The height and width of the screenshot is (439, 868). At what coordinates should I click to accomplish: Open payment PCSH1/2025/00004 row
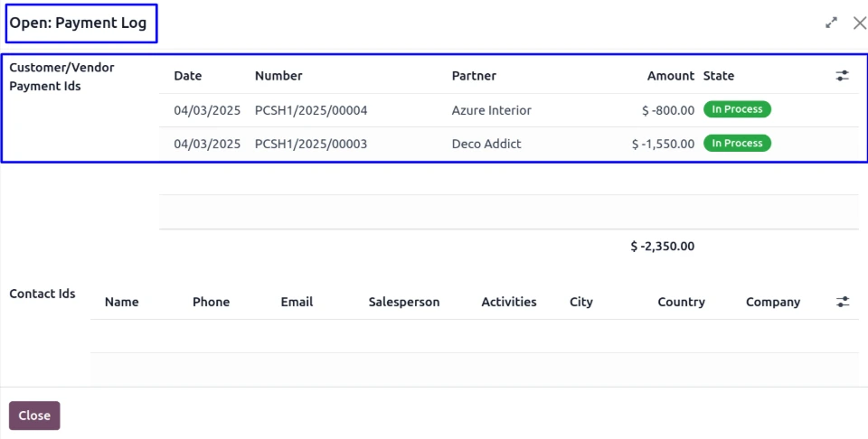tap(311, 110)
